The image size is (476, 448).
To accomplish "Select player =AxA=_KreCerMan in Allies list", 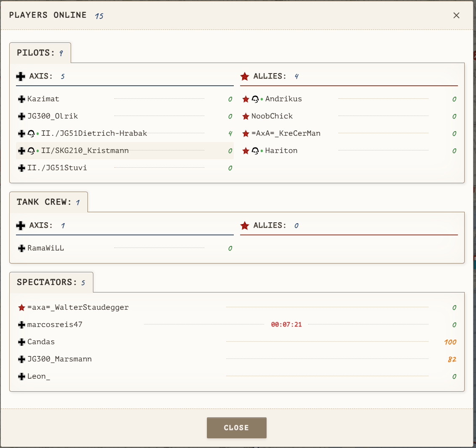I will pos(349,134).
